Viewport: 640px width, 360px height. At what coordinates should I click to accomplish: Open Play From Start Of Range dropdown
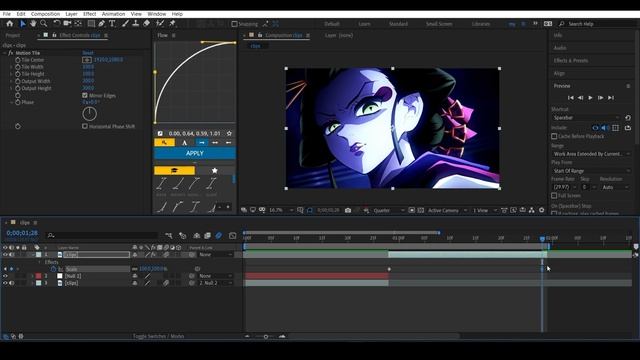591,171
